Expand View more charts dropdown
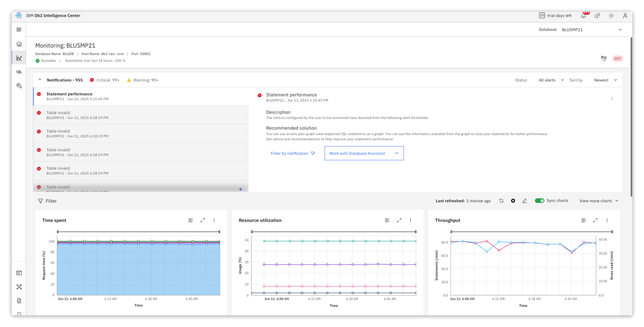The height and width of the screenshot is (327, 644). 599,201
